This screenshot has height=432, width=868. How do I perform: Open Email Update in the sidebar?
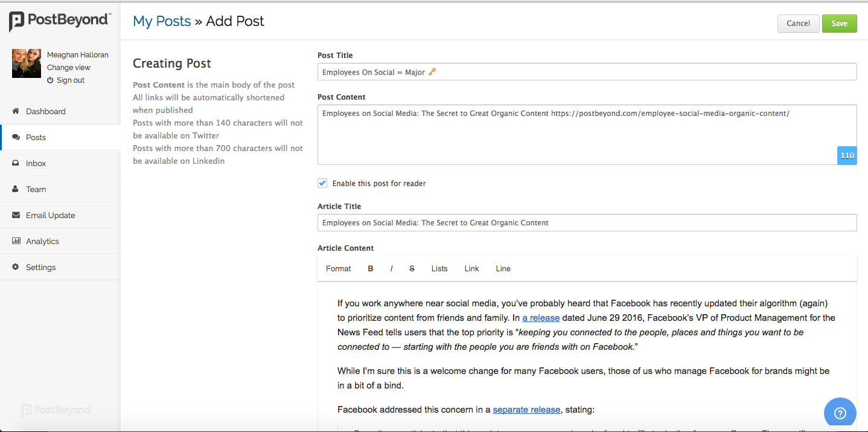coord(60,215)
